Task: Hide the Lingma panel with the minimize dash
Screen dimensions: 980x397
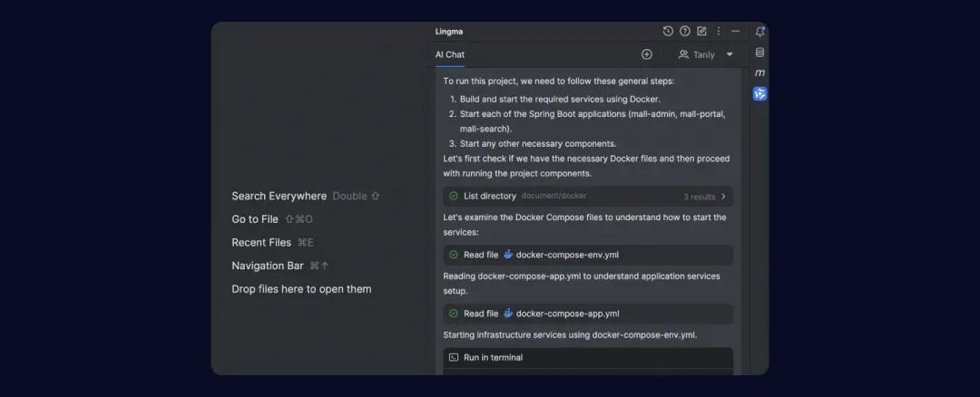Action: (736, 31)
